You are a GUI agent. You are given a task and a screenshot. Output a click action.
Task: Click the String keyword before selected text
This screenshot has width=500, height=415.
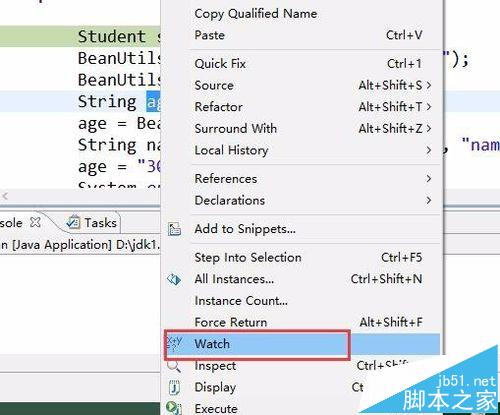[x=107, y=102]
